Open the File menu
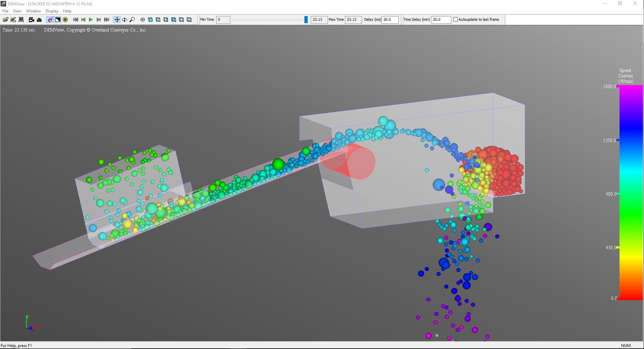 click(5, 11)
